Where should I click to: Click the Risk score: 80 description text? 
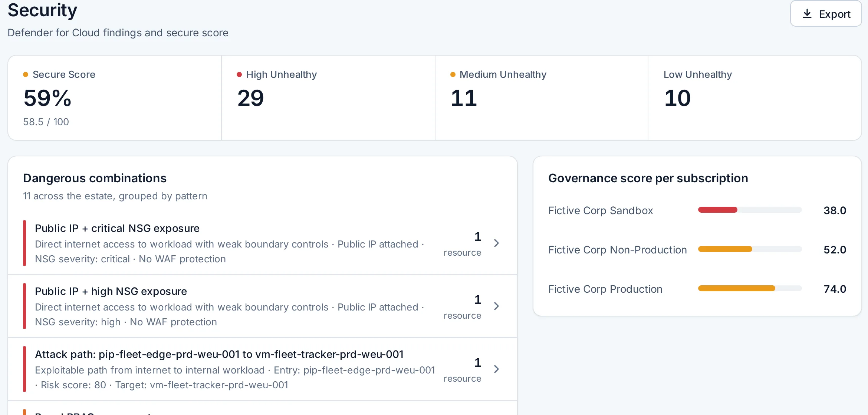point(161,385)
